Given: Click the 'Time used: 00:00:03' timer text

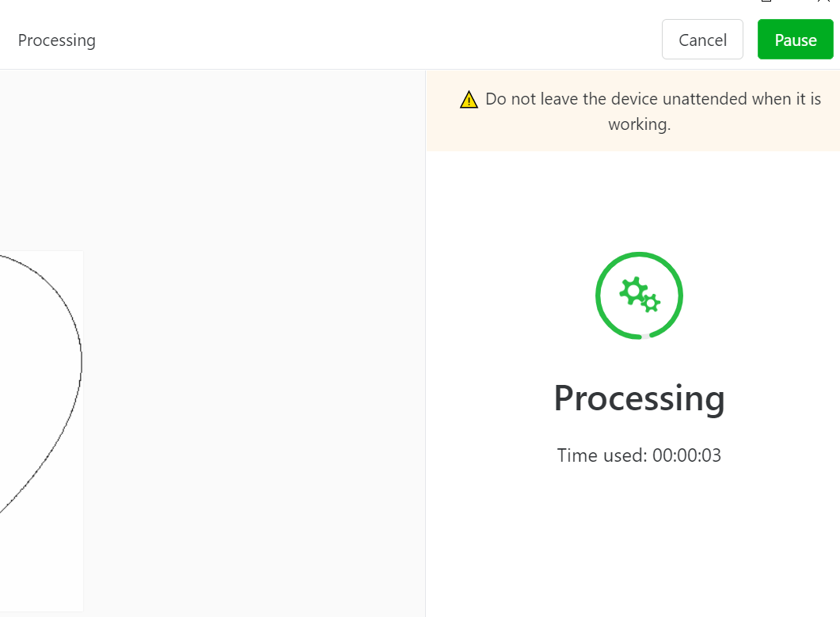Looking at the screenshot, I should coord(639,455).
